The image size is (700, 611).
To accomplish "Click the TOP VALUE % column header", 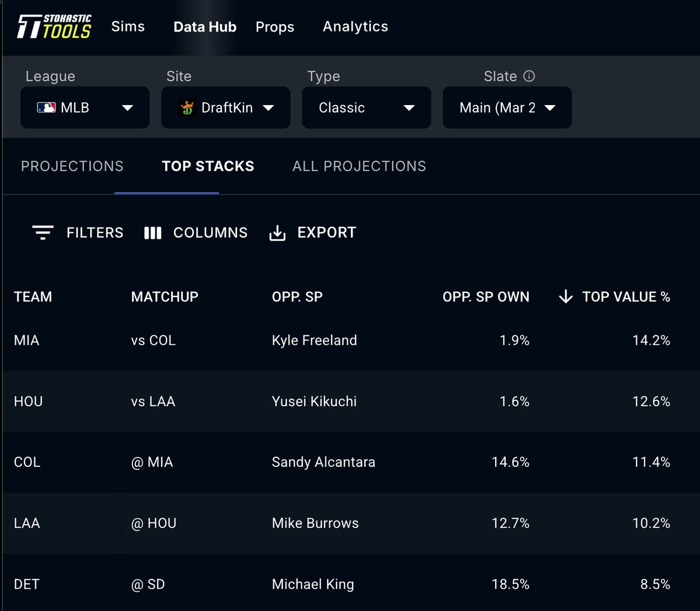I will point(626,297).
